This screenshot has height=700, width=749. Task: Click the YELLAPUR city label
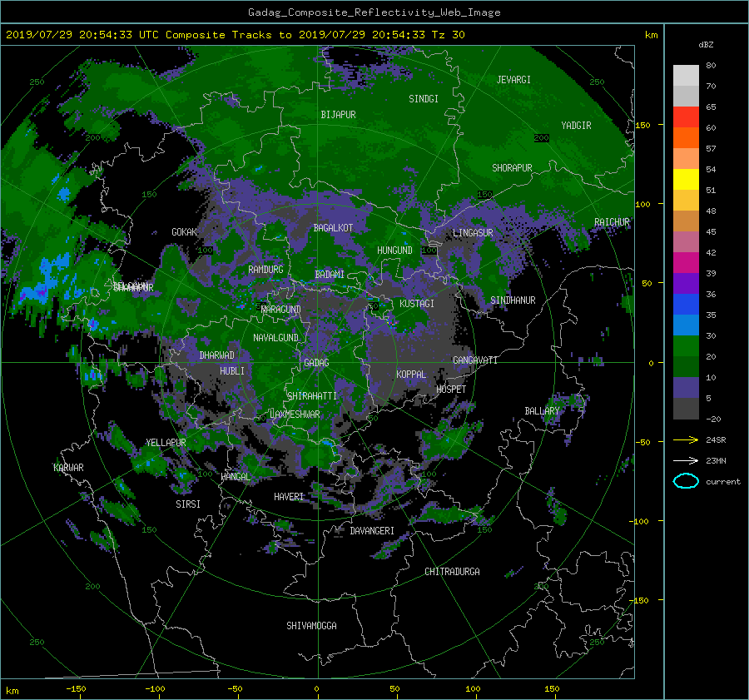pyautogui.click(x=166, y=443)
